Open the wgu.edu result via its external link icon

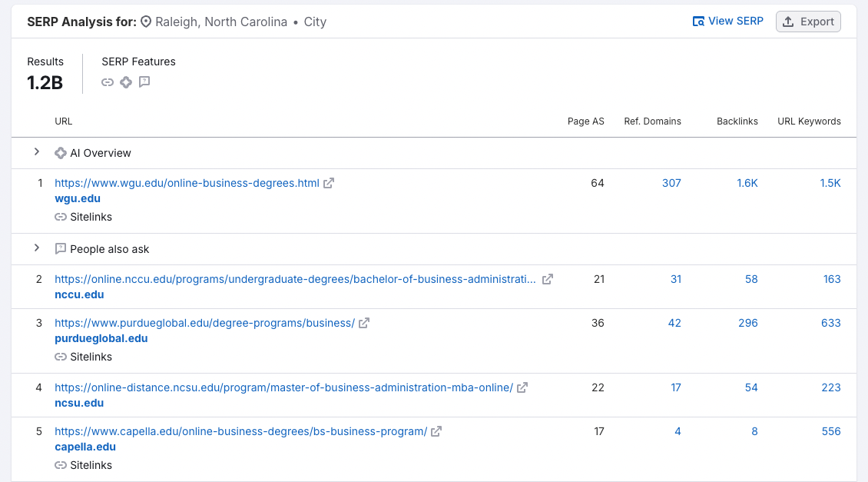(329, 183)
